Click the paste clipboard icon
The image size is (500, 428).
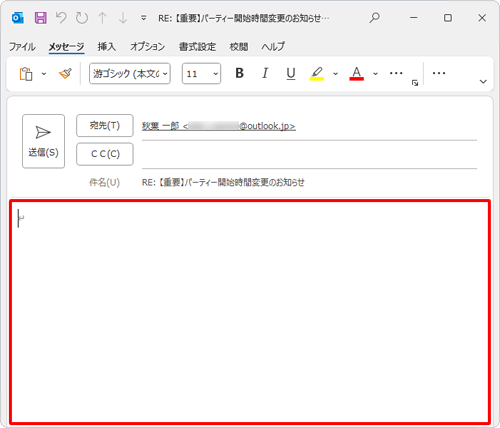coord(26,74)
